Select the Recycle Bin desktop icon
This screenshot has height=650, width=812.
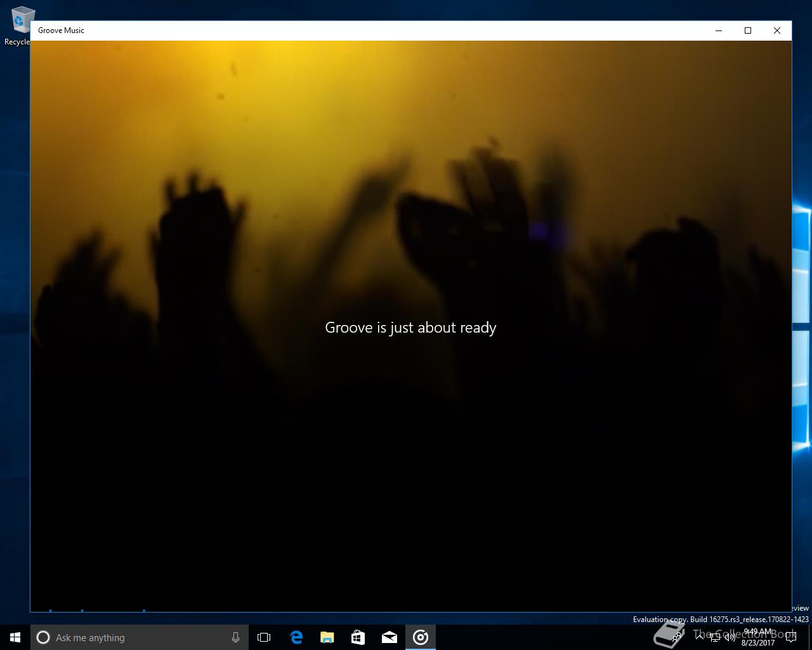(19, 27)
